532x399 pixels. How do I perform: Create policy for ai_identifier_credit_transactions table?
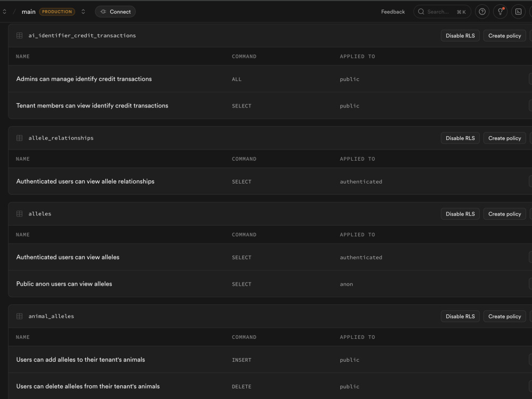504,36
